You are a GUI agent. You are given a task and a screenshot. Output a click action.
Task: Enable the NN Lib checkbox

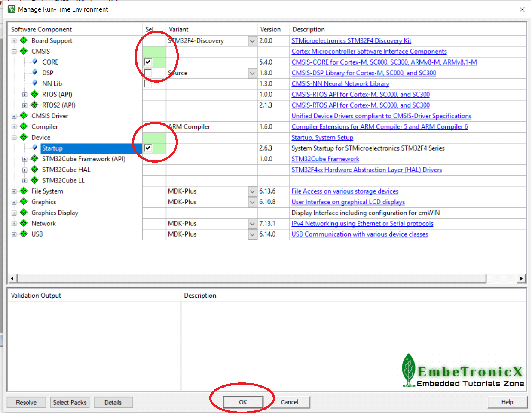[148, 83]
